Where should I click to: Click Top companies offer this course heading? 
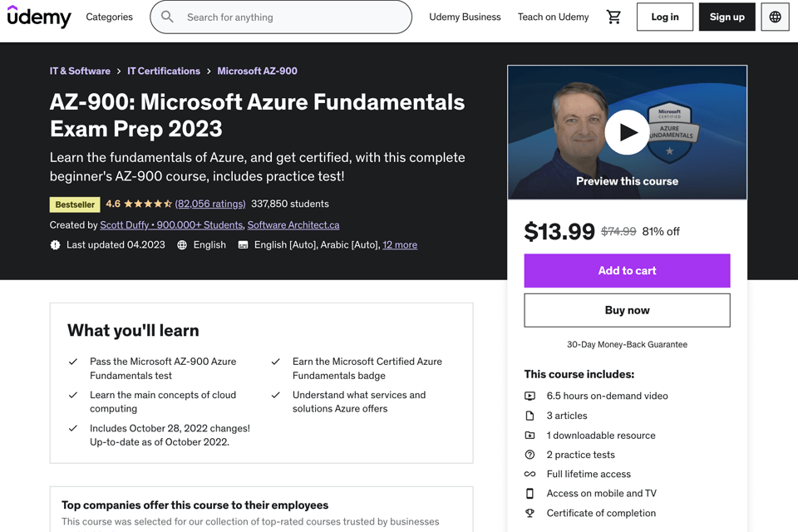195,505
